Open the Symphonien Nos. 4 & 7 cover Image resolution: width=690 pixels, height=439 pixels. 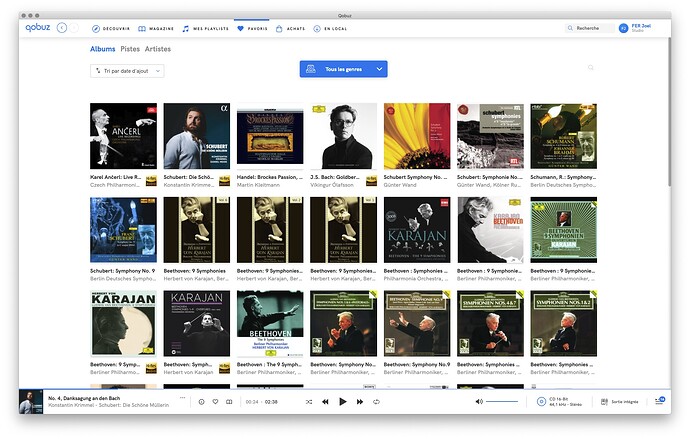point(490,323)
